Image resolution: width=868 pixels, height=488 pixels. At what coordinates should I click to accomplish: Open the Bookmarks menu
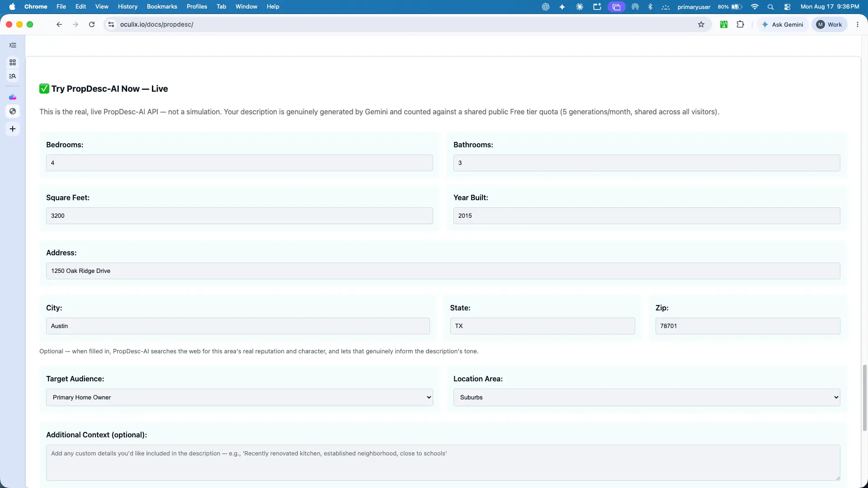[x=162, y=6]
